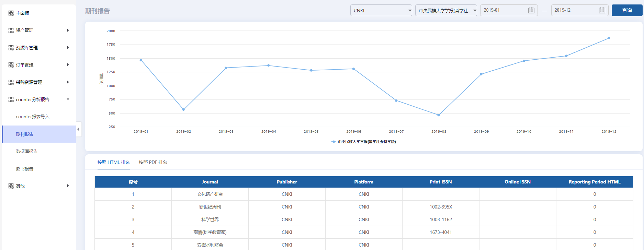The width and height of the screenshot is (644, 250).
Task: Click the Reporting Period HTML column header
Action: [x=594, y=182]
